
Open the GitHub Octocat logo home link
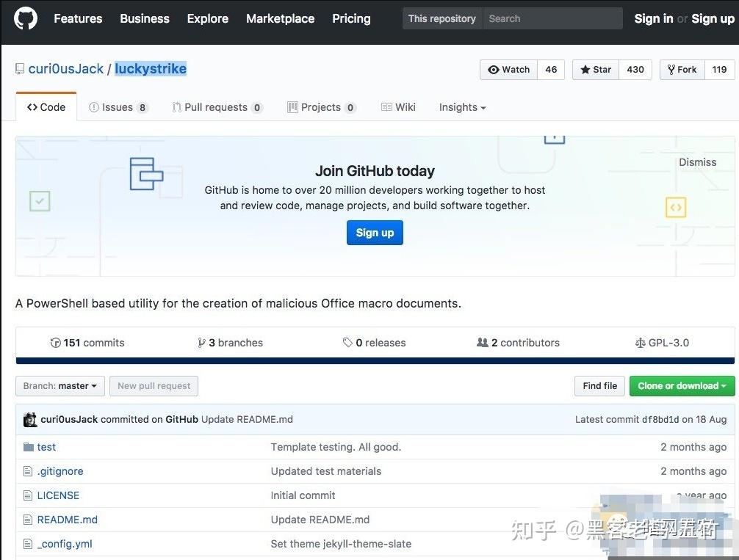tap(26, 19)
